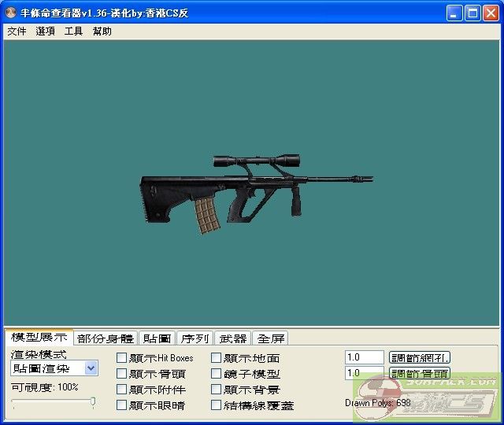Image resolution: width=504 pixels, height=425 pixels.
Task: Click the 可視度 opacity slider
Action: point(53,402)
